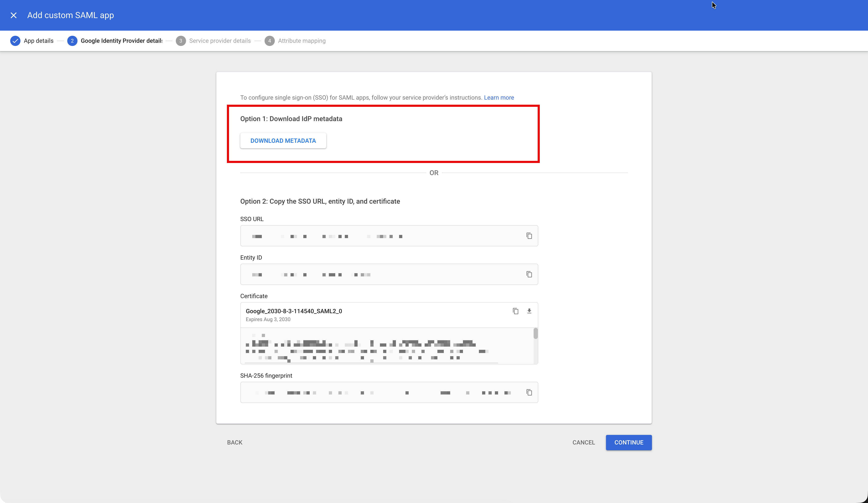Image resolution: width=868 pixels, height=503 pixels.
Task: Go to Service provider details step
Action: point(220,41)
